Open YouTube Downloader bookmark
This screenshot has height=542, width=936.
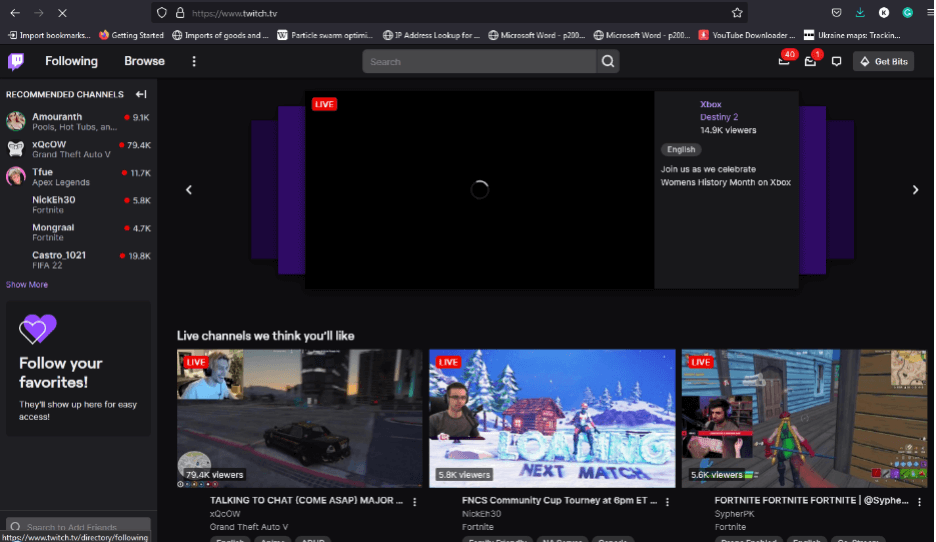point(747,35)
